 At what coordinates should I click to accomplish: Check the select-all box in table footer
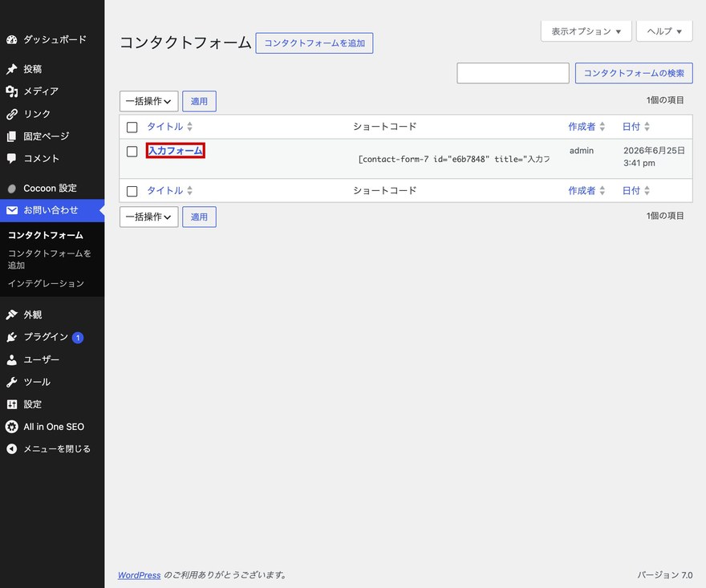(x=132, y=192)
